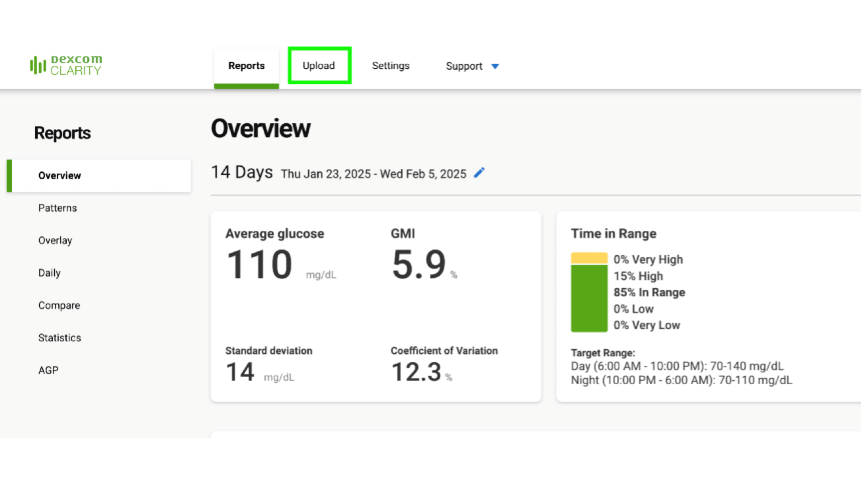Go to the Daily report
Viewport: 868px width, 493px height.
click(49, 273)
